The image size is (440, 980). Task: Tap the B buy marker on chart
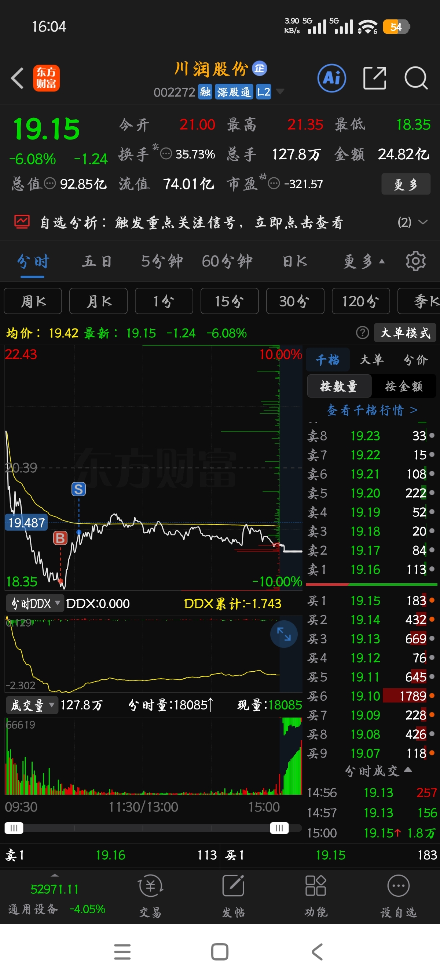(x=60, y=538)
